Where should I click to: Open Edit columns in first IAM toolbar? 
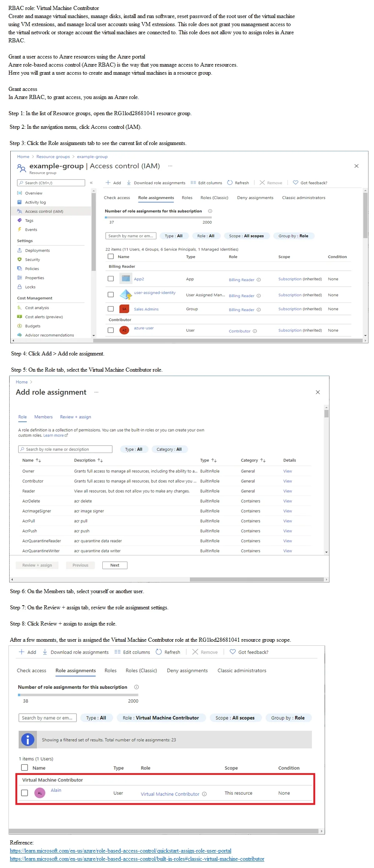pyautogui.click(x=206, y=183)
